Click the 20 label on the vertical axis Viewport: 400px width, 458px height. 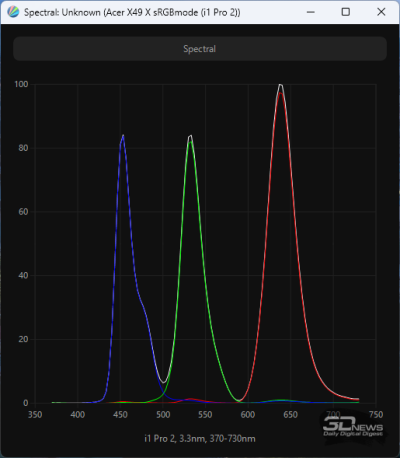(x=23, y=339)
